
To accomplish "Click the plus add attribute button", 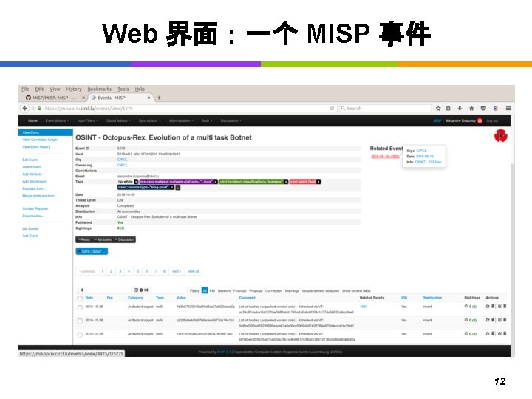I will tap(82, 290).
